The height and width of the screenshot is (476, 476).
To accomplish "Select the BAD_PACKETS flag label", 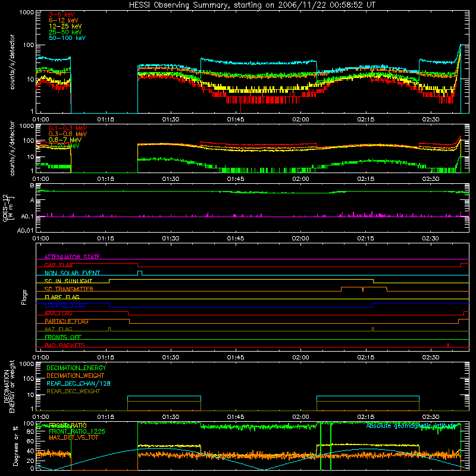I will (65, 345).
